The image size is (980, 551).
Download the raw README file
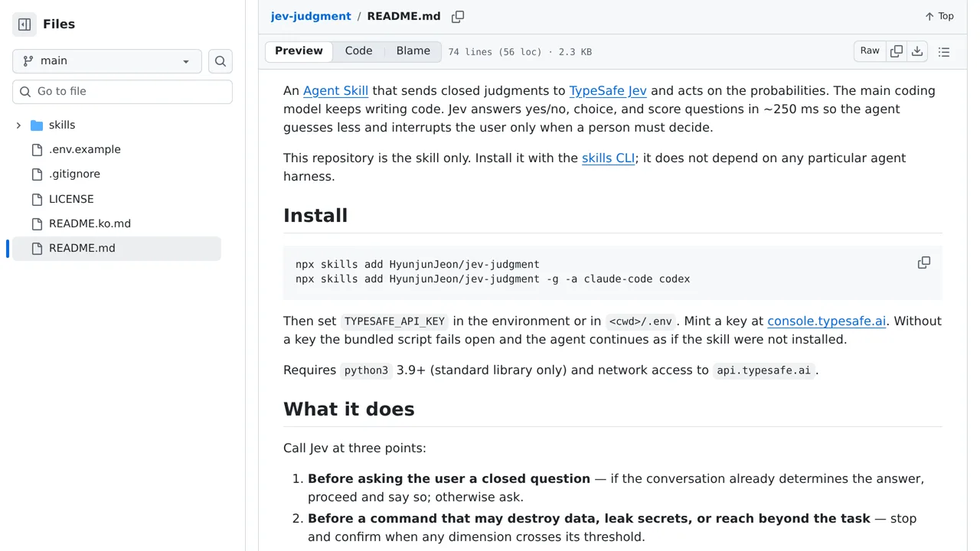917,51
